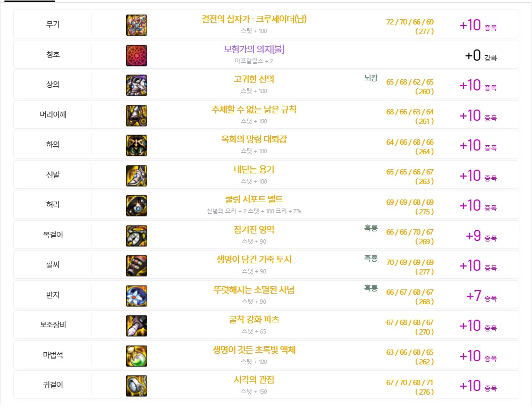Image resolution: width=532 pixels, height=408 pixels.
Task: Click the 보조장비 sub-equipment icon
Action: pos(137,326)
